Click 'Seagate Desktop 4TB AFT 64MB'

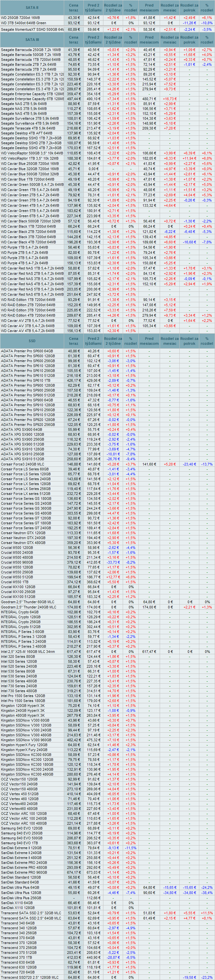26,133
